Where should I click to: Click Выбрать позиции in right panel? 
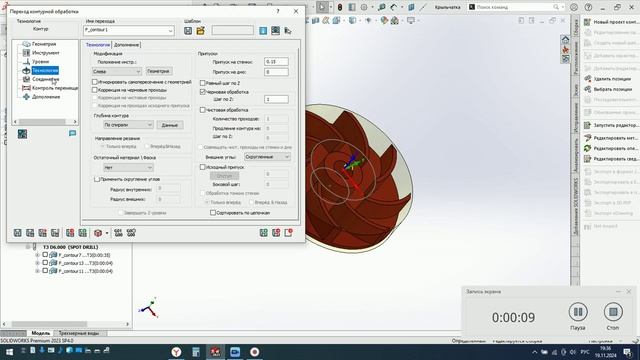tap(612, 89)
